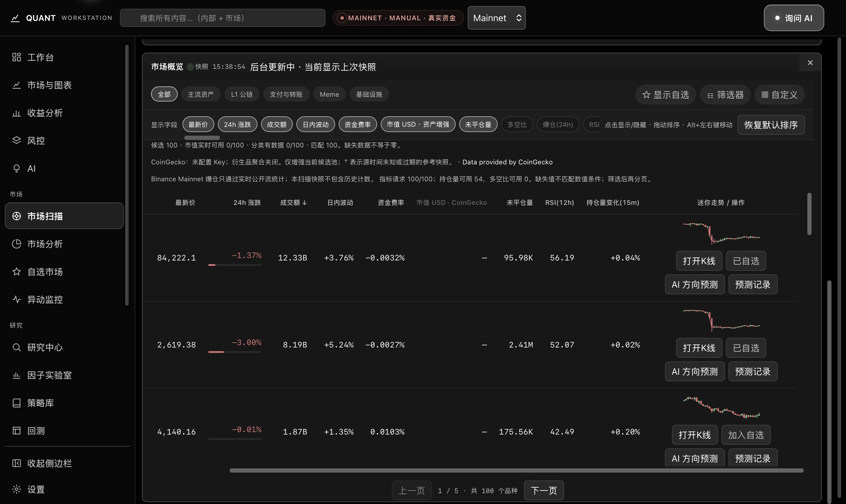Viewport: 846px width, 504px height.
Task: Select 市场扫描 scanner icon
Action: click(x=16, y=216)
